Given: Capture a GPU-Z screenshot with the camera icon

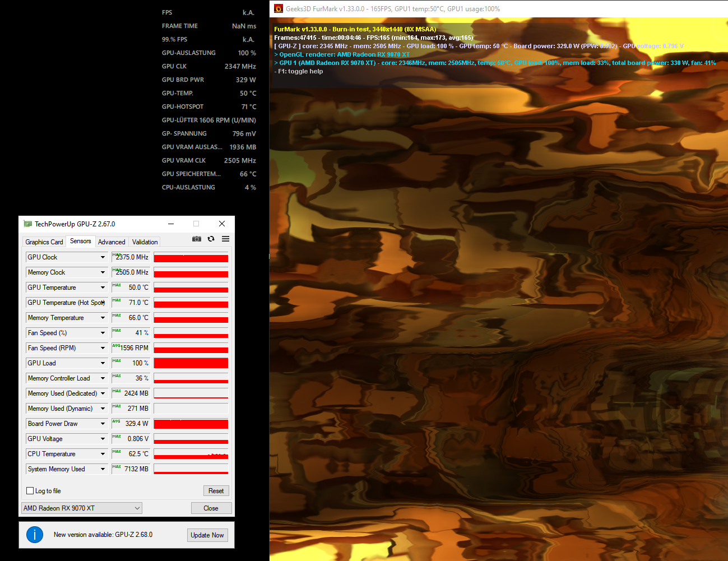Looking at the screenshot, I should pos(197,239).
